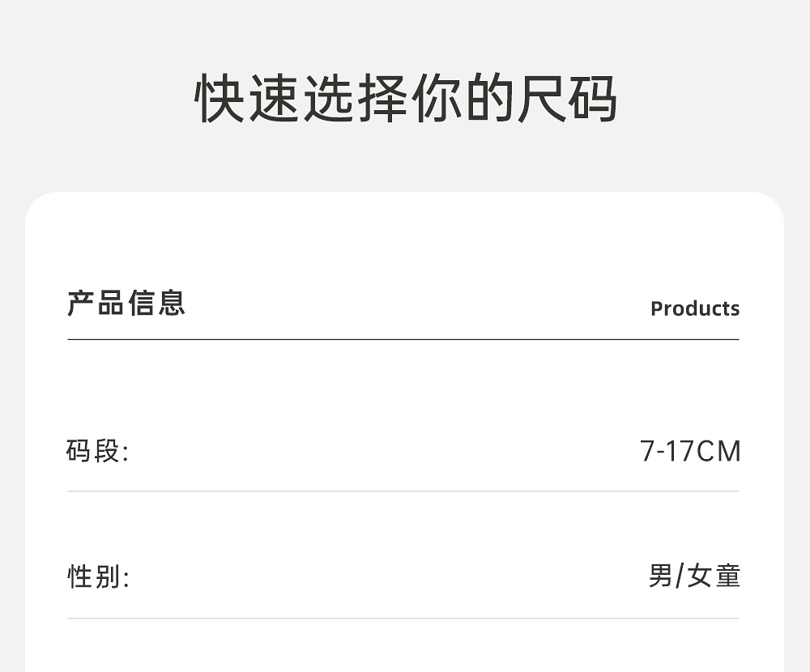This screenshot has width=810, height=672.
Task: Click the gray divider below the 码段 row
Action: 403,491
